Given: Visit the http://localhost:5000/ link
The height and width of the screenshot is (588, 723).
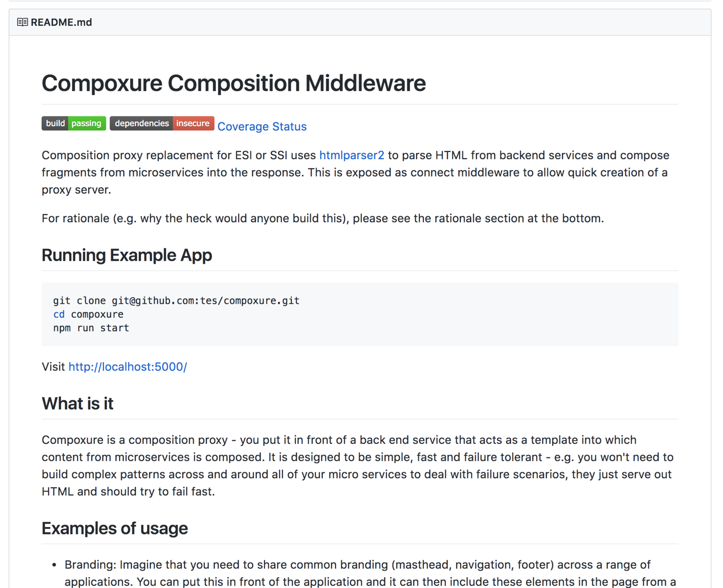Looking at the screenshot, I should [128, 367].
